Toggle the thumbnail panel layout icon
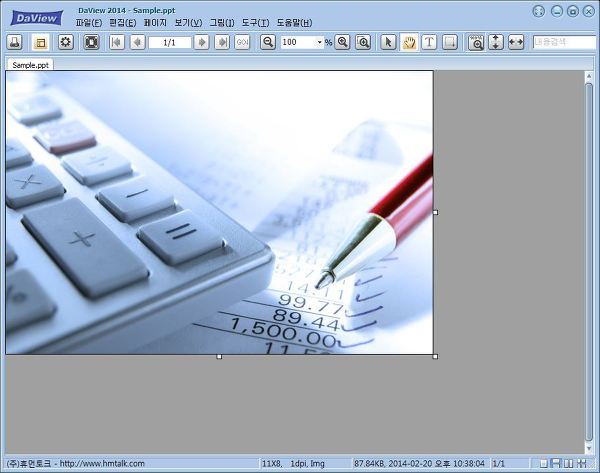 point(41,42)
